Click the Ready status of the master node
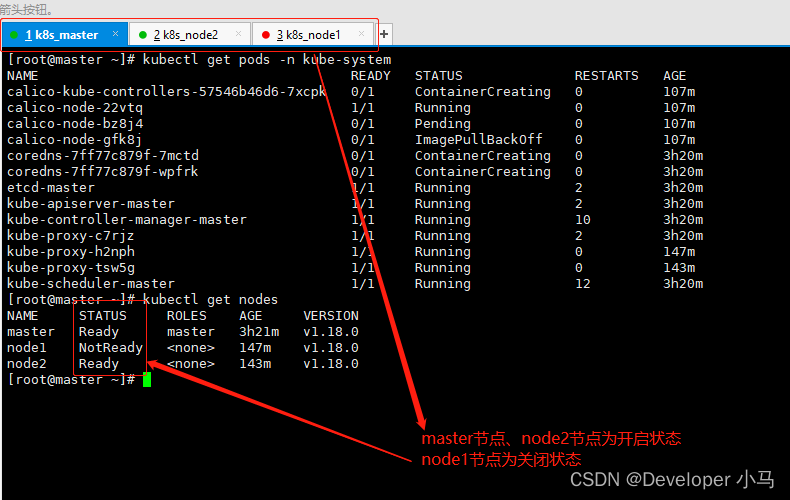This screenshot has width=790, height=500. (x=99, y=332)
